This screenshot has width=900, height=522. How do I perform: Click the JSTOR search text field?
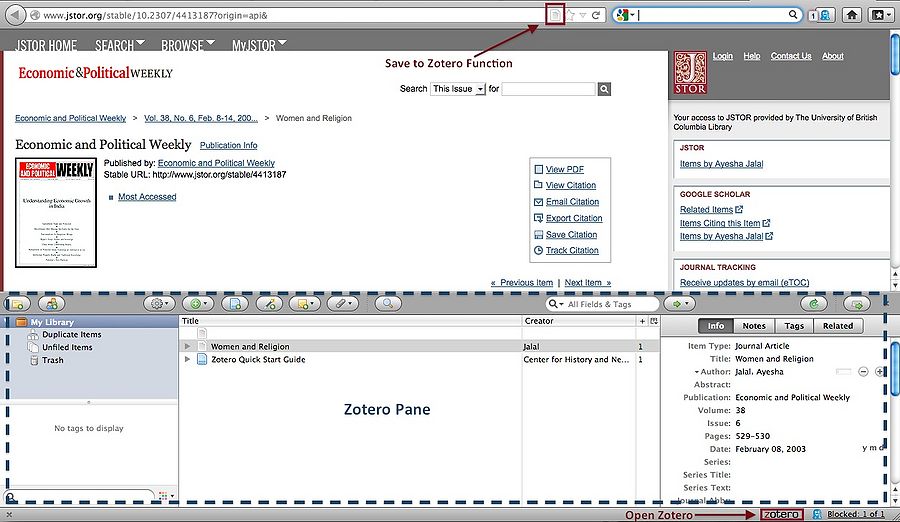pyautogui.click(x=548, y=89)
